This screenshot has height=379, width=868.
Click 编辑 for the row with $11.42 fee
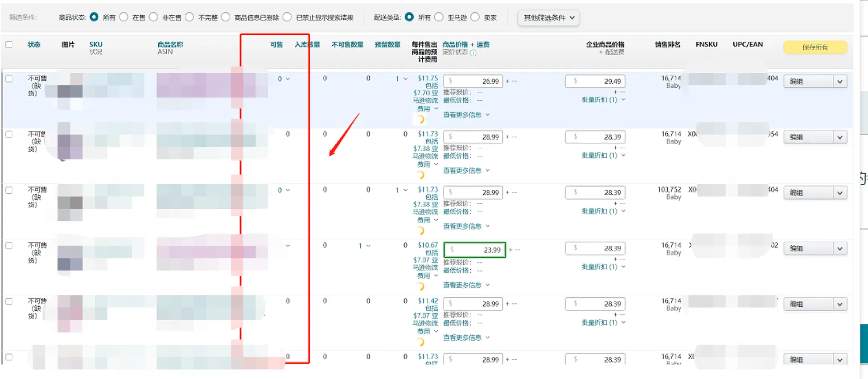(x=808, y=304)
